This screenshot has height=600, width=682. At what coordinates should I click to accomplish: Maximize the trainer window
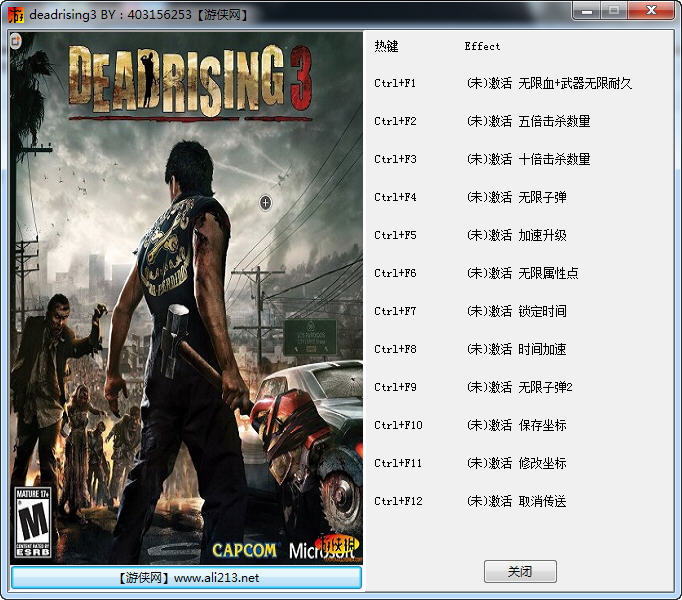coord(614,10)
